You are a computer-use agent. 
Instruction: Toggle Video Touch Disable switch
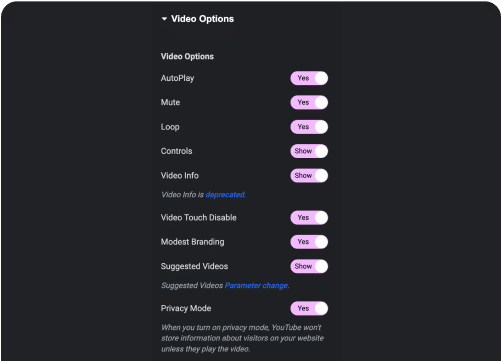click(x=309, y=218)
